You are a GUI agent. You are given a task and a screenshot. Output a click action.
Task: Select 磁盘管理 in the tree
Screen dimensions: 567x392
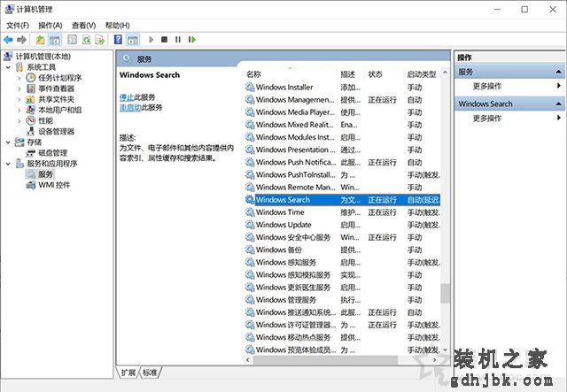52,153
